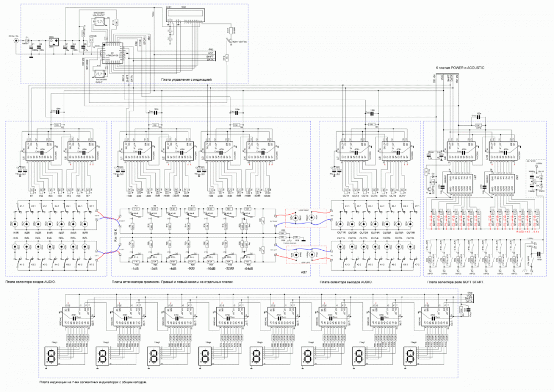Click the 'Плата селектора реле SOFT START' label
The image size is (554, 392).
point(456,282)
